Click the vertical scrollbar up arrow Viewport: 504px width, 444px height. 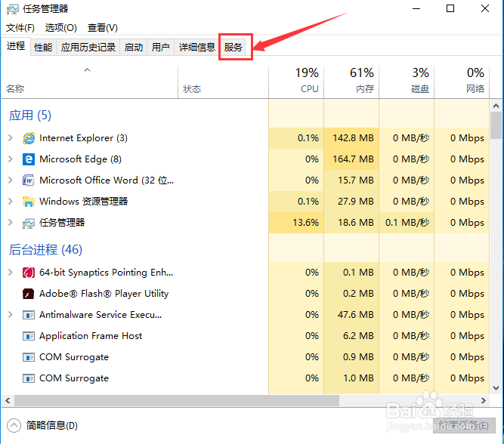tap(496, 106)
